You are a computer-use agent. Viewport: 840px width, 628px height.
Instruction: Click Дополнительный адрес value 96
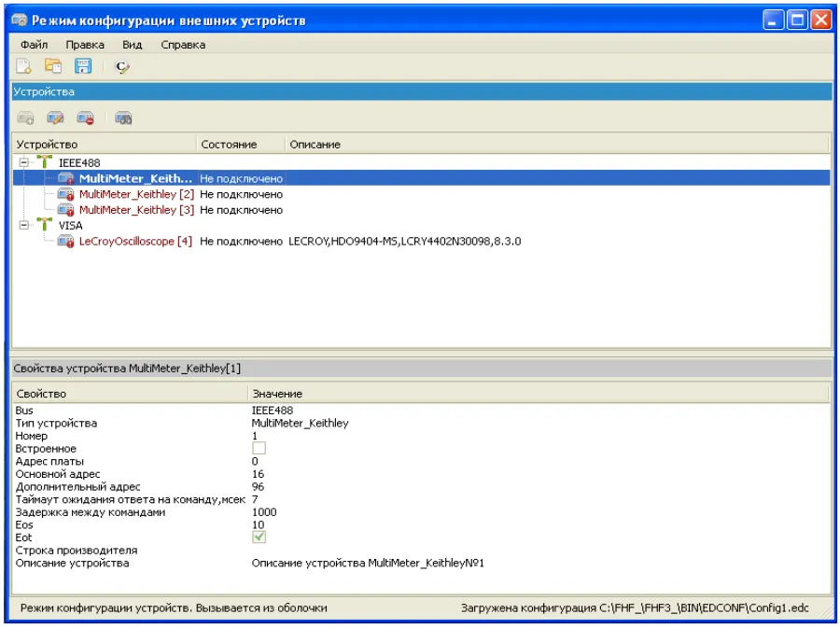258,487
